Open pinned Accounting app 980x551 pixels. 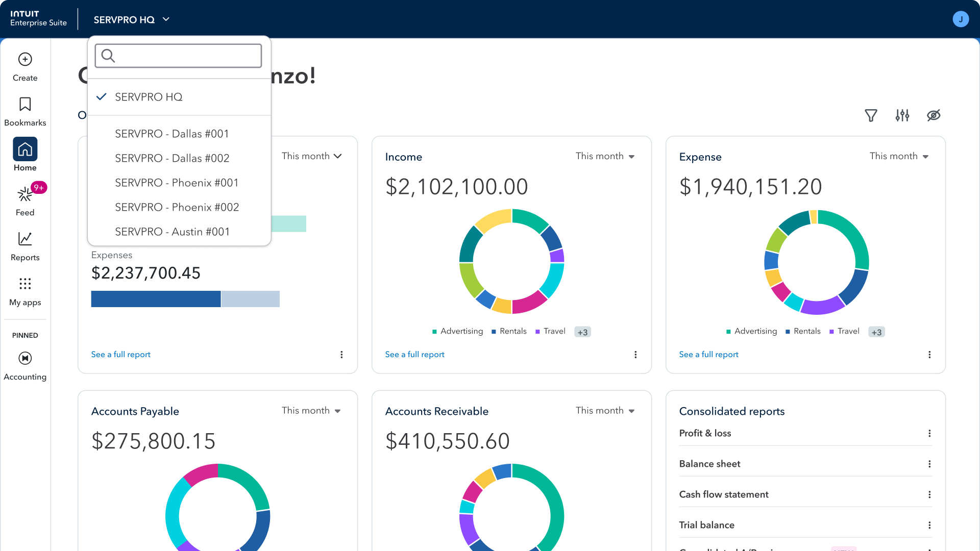coord(25,366)
